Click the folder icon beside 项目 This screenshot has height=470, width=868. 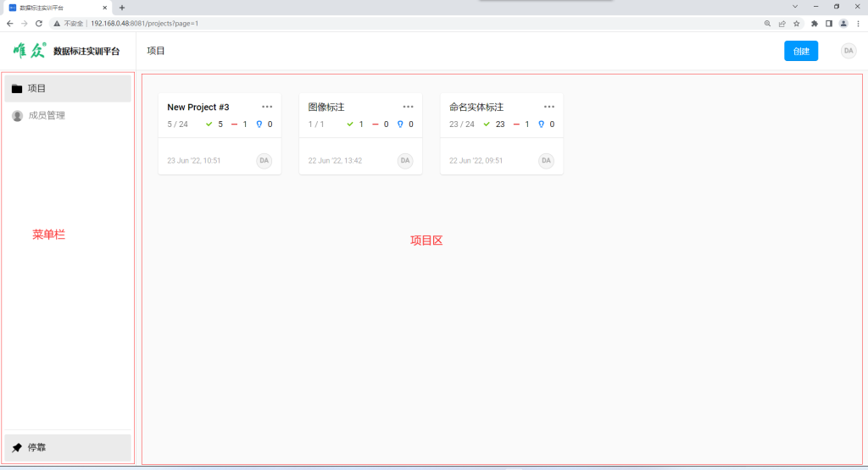[x=17, y=88]
